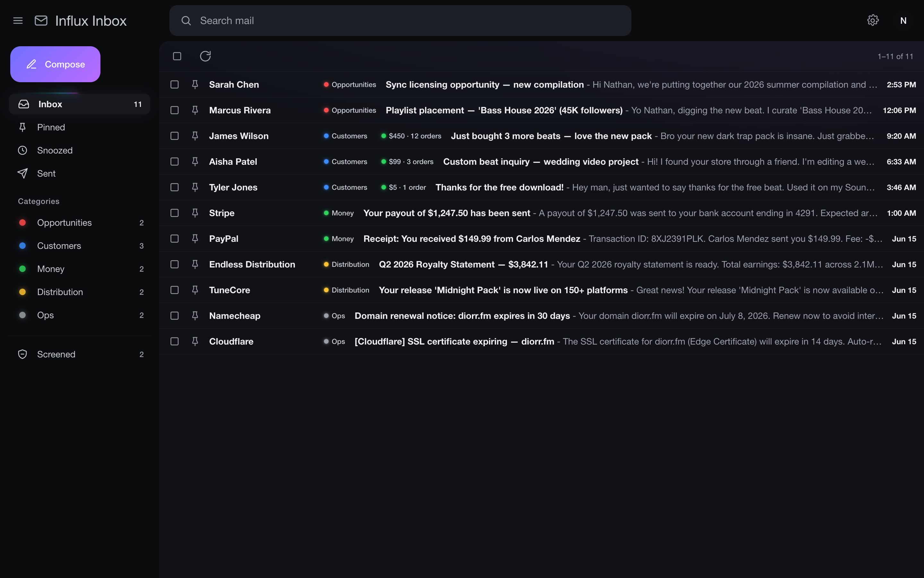Screen dimensions: 924x578
Task: Filter by Money category
Action: 80,269
